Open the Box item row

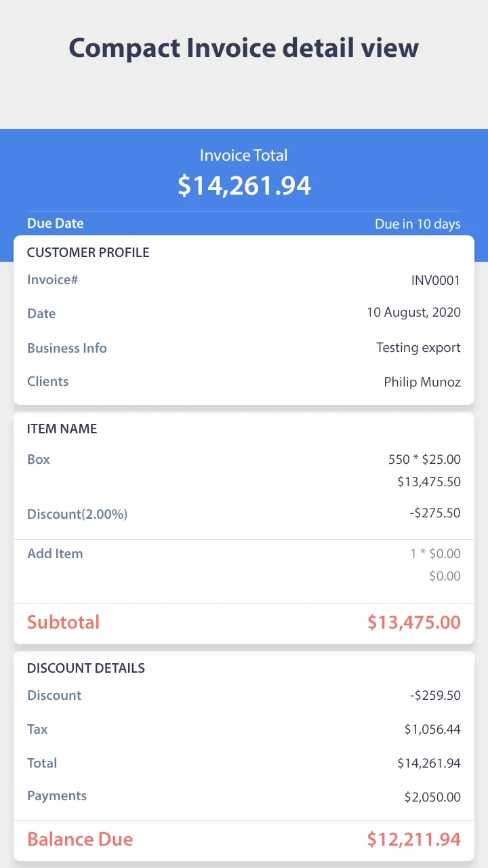click(x=244, y=470)
